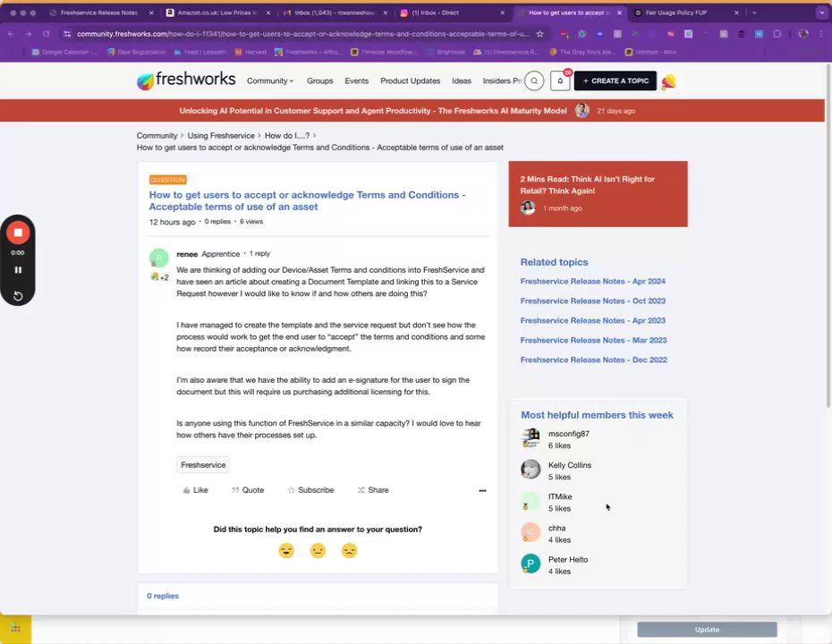Like renee's post
The image size is (832, 644).
coord(195,490)
